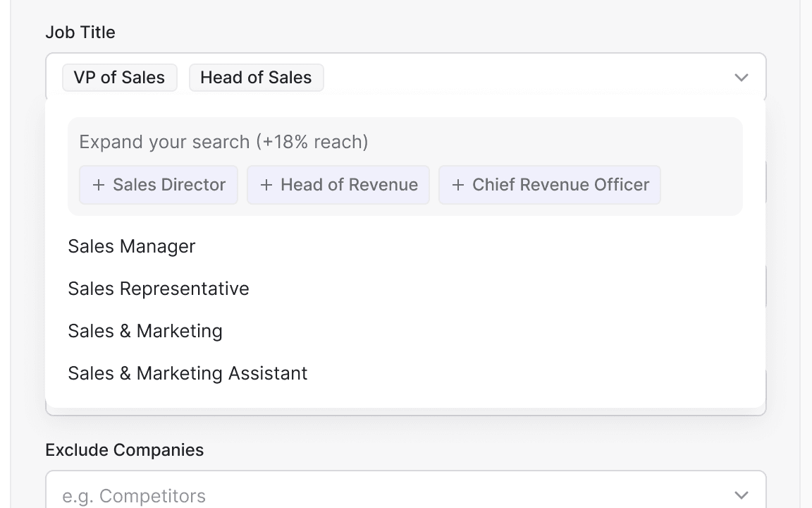The width and height of the screenshot is (812, 508).
Task: Click the plus icon beside Head of Revenue
Action: point(266,185)
